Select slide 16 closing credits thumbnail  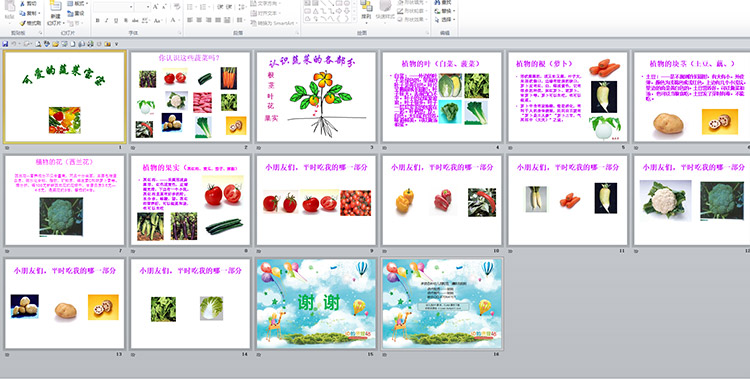442,303
